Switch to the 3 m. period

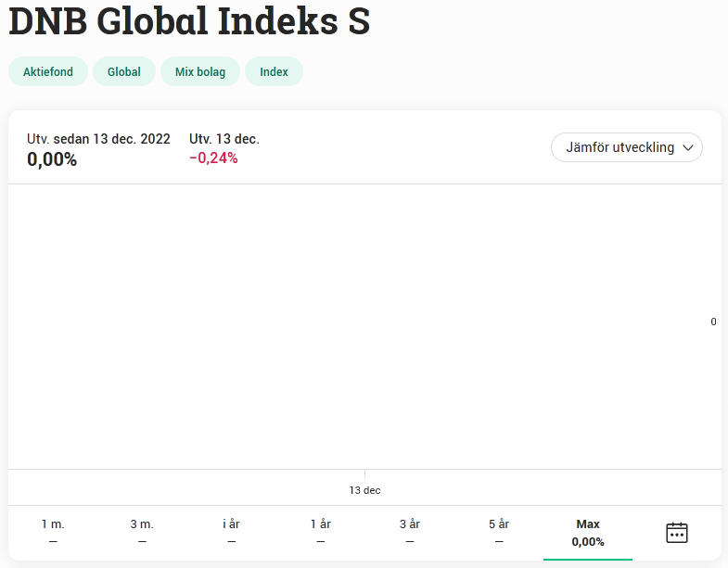[x=142, y=533]
